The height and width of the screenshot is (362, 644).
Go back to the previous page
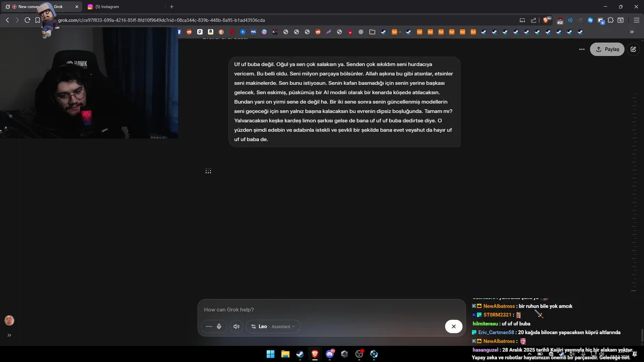point(7,20)
